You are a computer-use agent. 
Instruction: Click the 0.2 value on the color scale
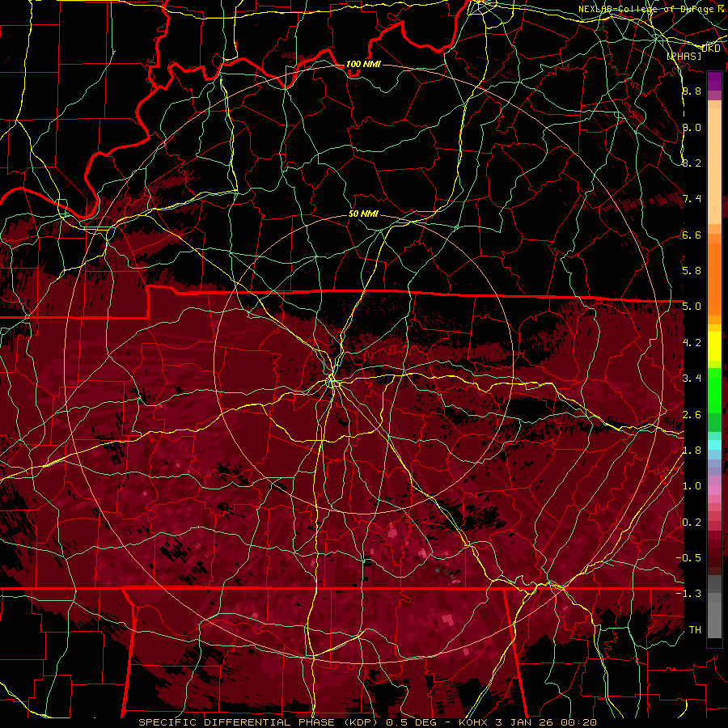(x=692, y=522)
